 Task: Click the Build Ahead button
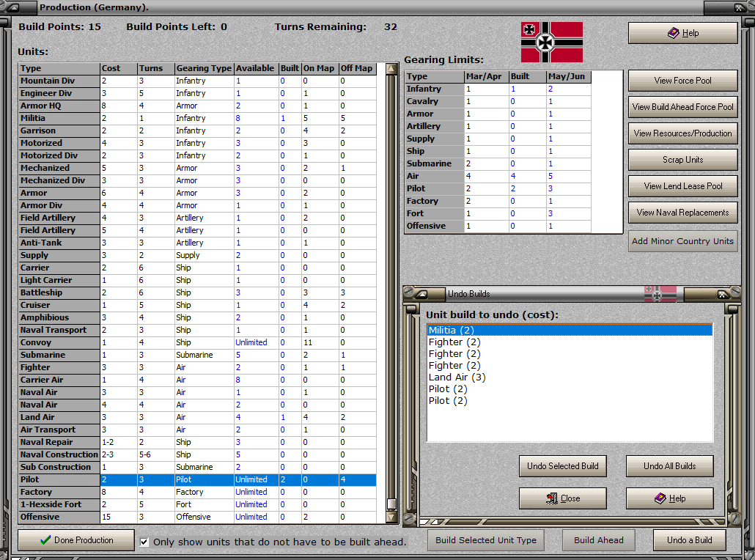(x=599, y=540)
